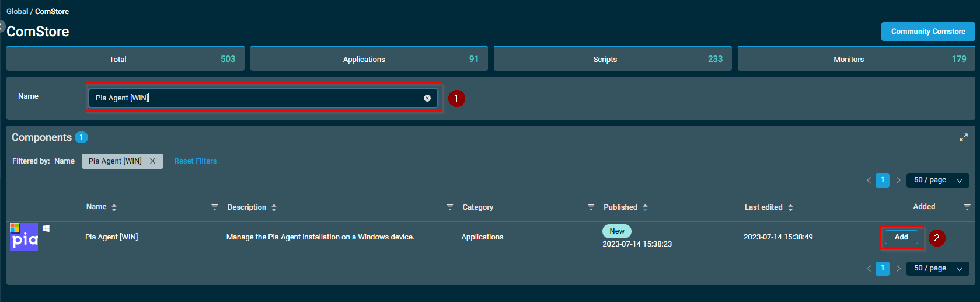Click the New badge in the Published column
The image size is (980, 302).
coord(617,231)
